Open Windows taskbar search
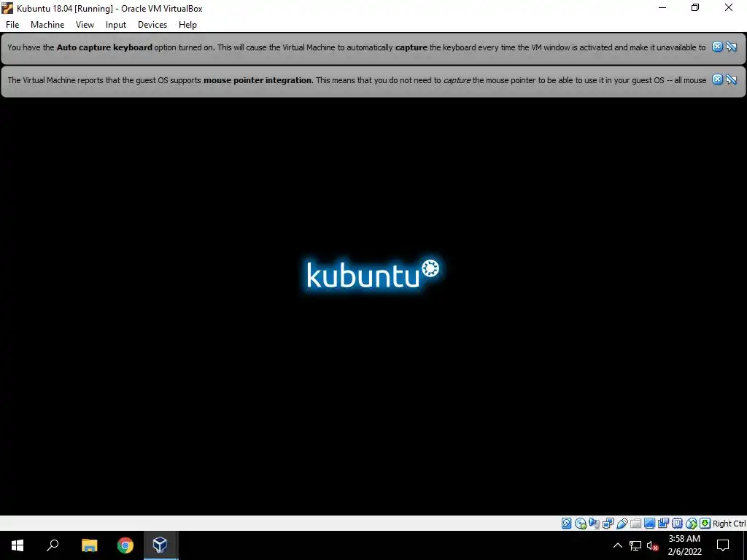The height and width of the screenshot is (560, 747). click(53, 545)
